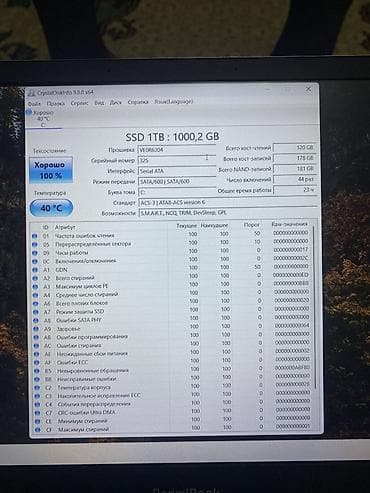
Task: Click the status icon of attribute AC
Action: pyautogui.click(x=36, y=346)
